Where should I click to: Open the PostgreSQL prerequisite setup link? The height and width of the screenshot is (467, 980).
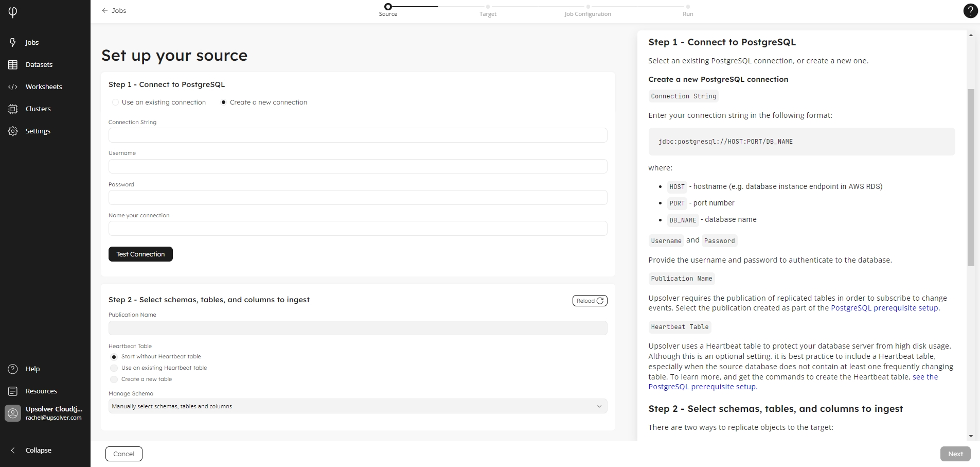pyautogui.click(x=884, y=308)
